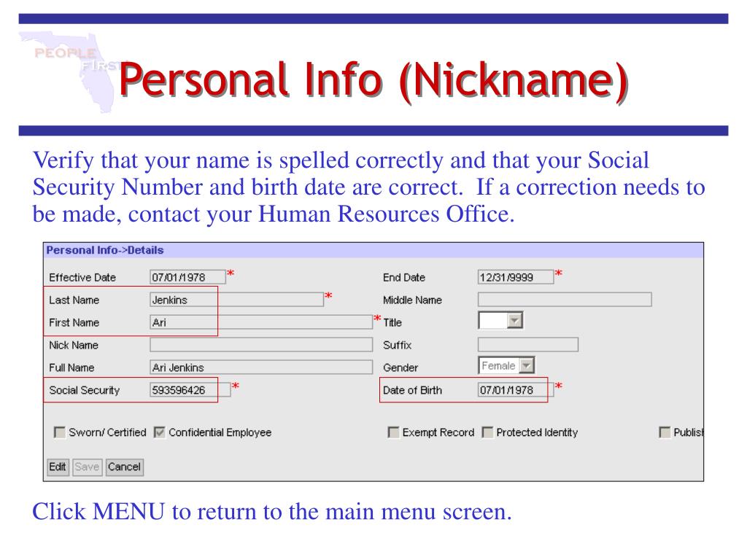Click the Middle Name label
Viewport: 747px width, 560px height.
[x=413, y=300]
